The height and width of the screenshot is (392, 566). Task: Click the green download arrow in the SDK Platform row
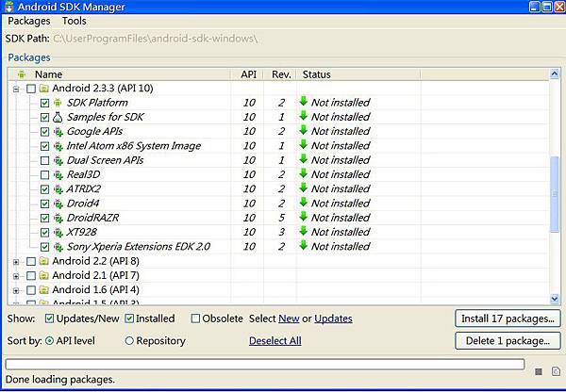(x=304, y=102)
